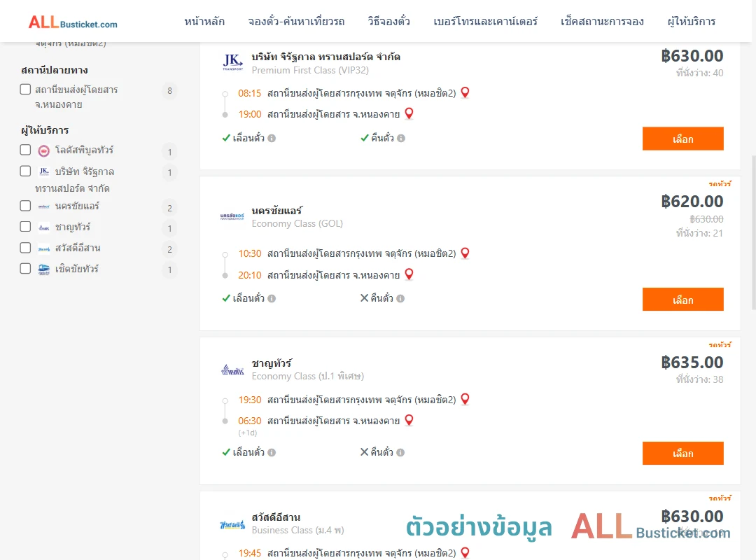Viewport: 756px width, 560px height.
Task: Select the ฿620.00 นครชัยแอร์ trip with เลือก
Action: 682,300
